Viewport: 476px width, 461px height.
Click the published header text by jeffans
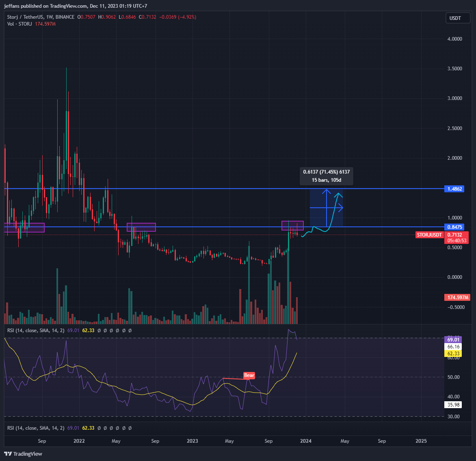pyautogui.click(x=76, y=6)
